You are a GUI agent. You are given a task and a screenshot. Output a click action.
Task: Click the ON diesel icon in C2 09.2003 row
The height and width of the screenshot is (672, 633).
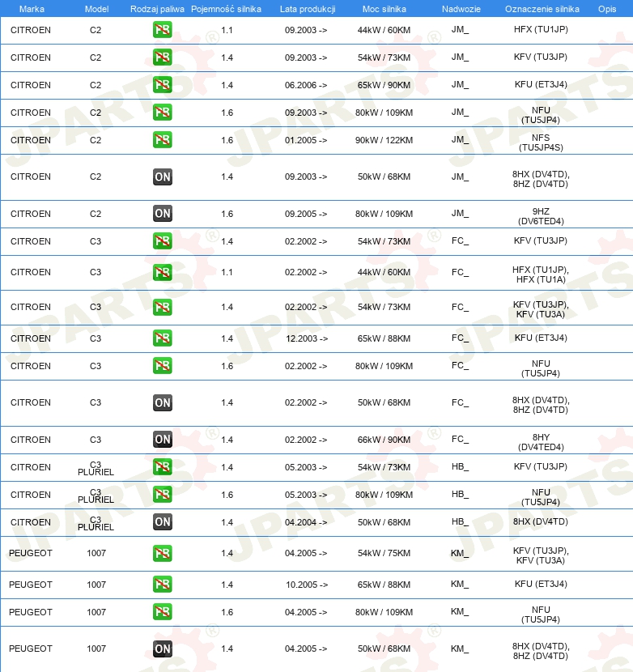point(163,177)
